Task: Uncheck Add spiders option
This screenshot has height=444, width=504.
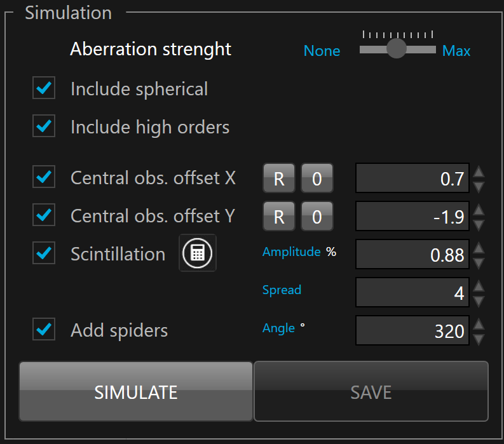Action: 44,330
